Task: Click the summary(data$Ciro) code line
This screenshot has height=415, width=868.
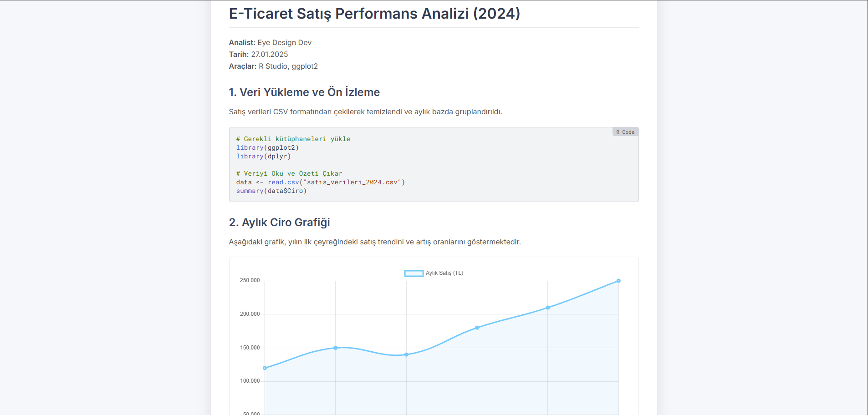Action: tap(271, 191)
